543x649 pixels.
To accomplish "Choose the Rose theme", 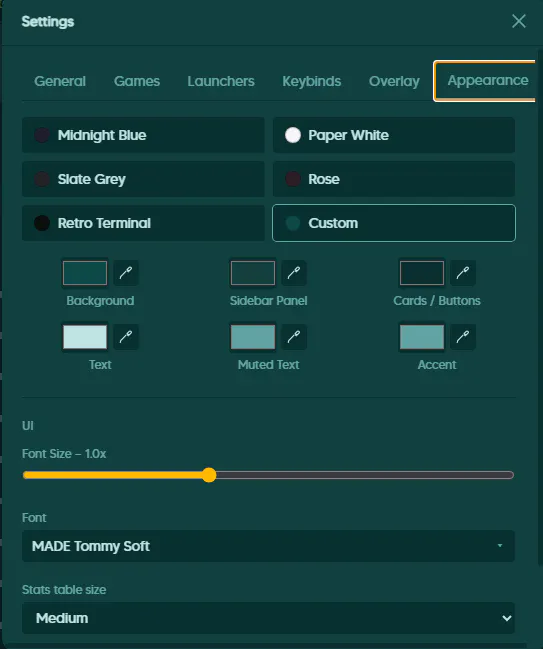I will point(394,179).
